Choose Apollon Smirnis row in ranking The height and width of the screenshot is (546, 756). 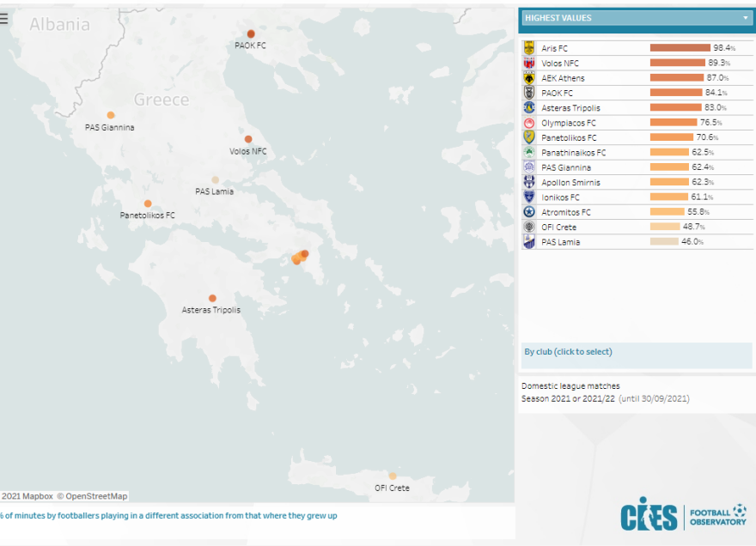click(x=570, y=182)
